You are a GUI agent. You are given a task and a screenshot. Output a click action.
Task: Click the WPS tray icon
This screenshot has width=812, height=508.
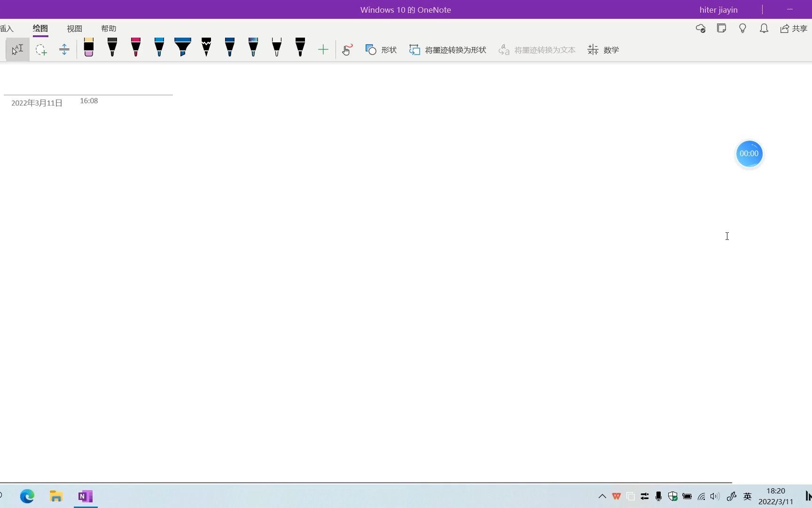617,496
